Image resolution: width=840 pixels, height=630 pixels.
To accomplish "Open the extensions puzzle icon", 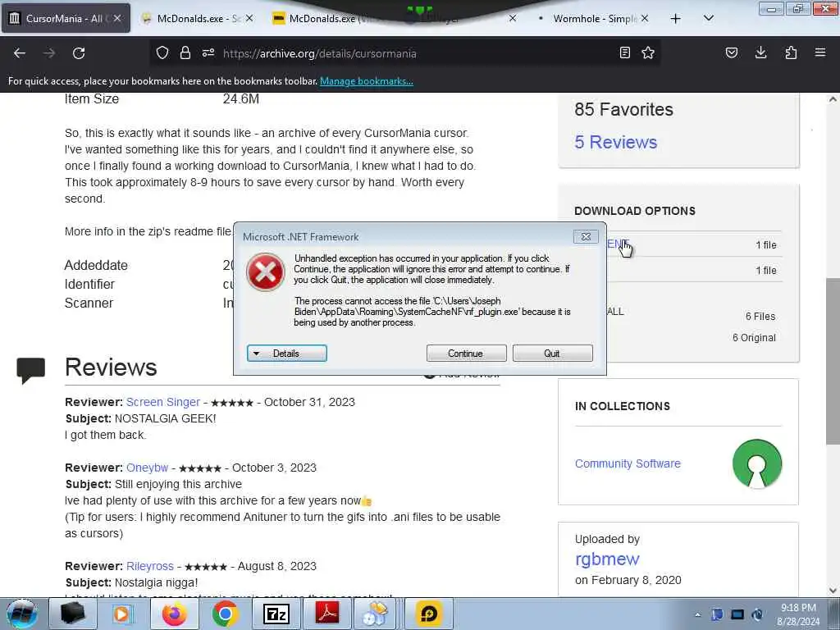I will tap(791, 52).
